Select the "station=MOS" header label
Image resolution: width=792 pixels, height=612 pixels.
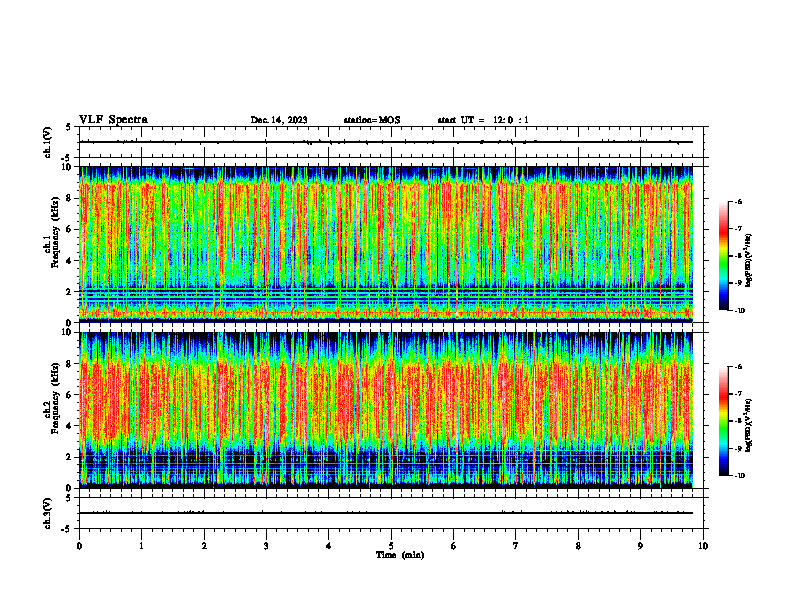[372, 120]
